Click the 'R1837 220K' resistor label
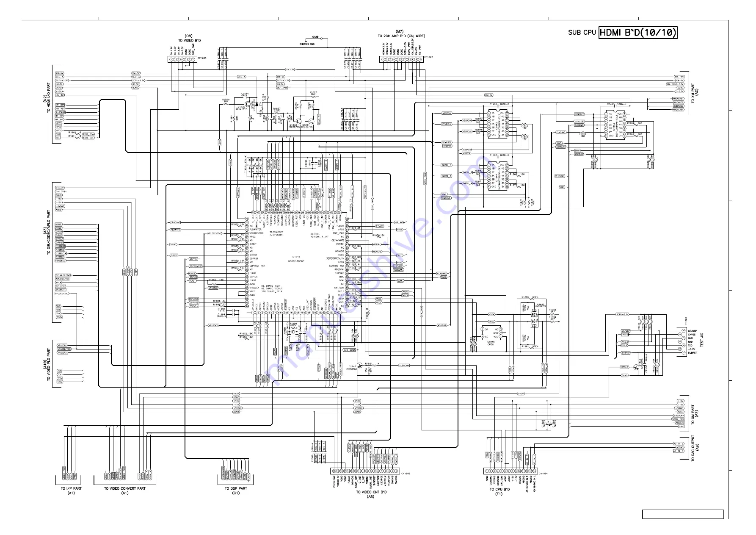The width and height of the screenshot is (756, 535). click(x=276, y=109)
